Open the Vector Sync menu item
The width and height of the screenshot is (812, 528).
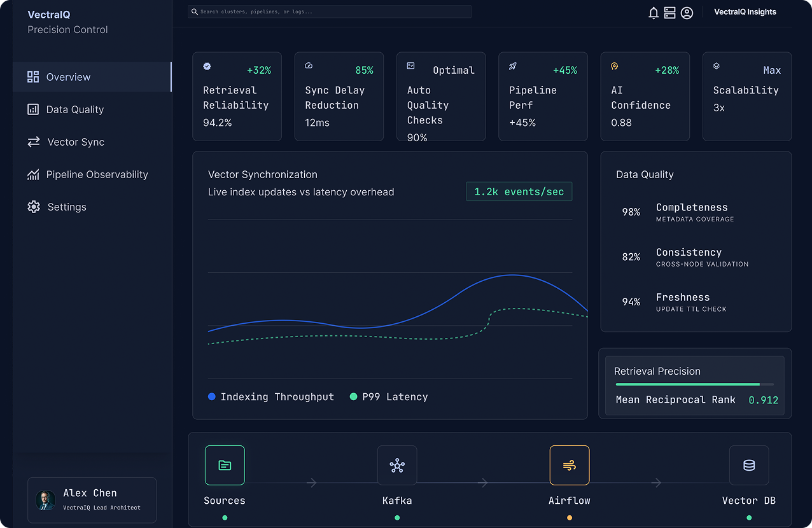point(92,142)
